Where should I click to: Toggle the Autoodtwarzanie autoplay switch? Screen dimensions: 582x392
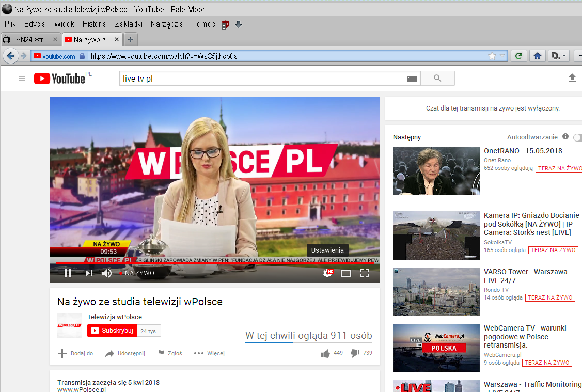point(577,137)
